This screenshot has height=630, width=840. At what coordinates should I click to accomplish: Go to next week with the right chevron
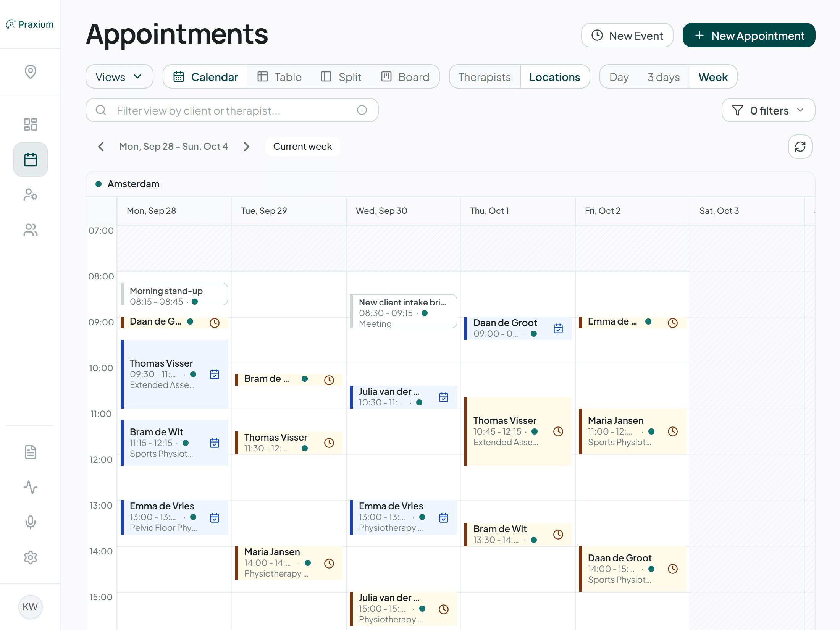pyautogui.click(x=246, y=147)
